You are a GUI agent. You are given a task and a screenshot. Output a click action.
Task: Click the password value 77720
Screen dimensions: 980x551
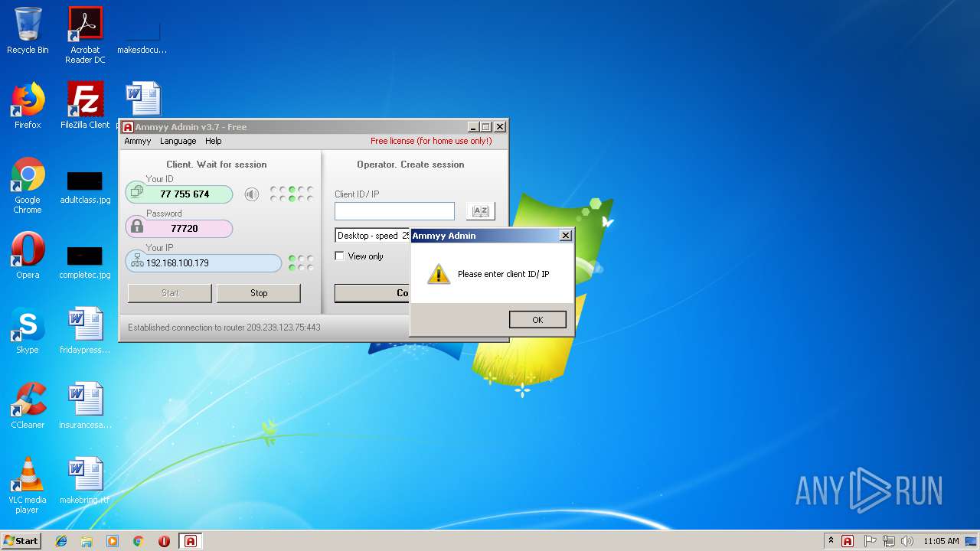click(x=185, y=229)
